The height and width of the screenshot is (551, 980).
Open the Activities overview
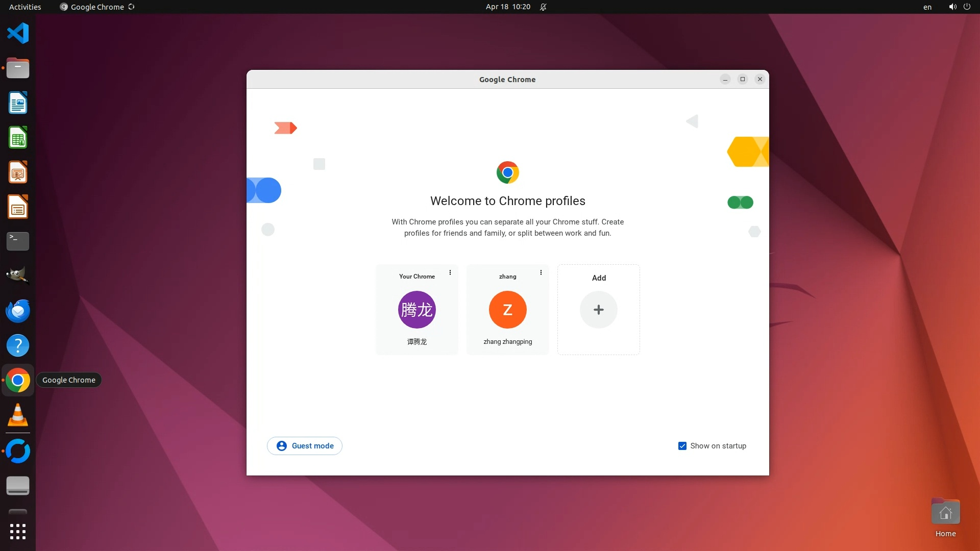tap(25, 7)
